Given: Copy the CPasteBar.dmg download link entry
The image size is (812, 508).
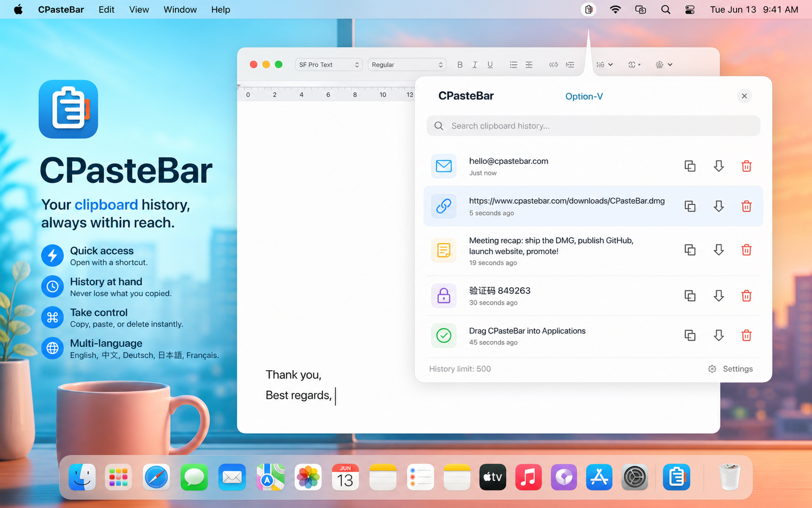Looking at the screenshot, I should (690, 206).
